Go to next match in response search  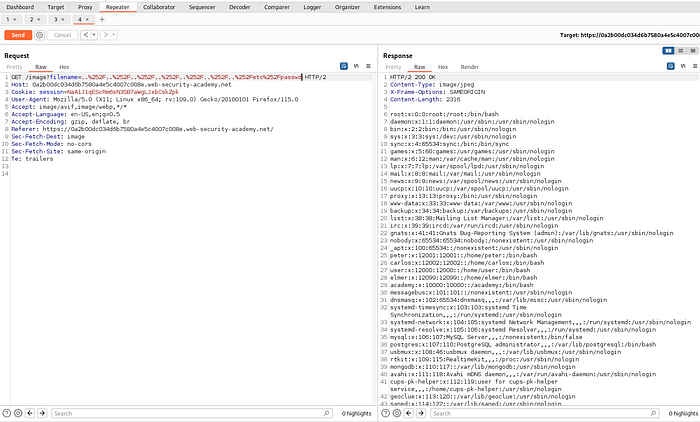pyautogui.click(x=423, y=412)
